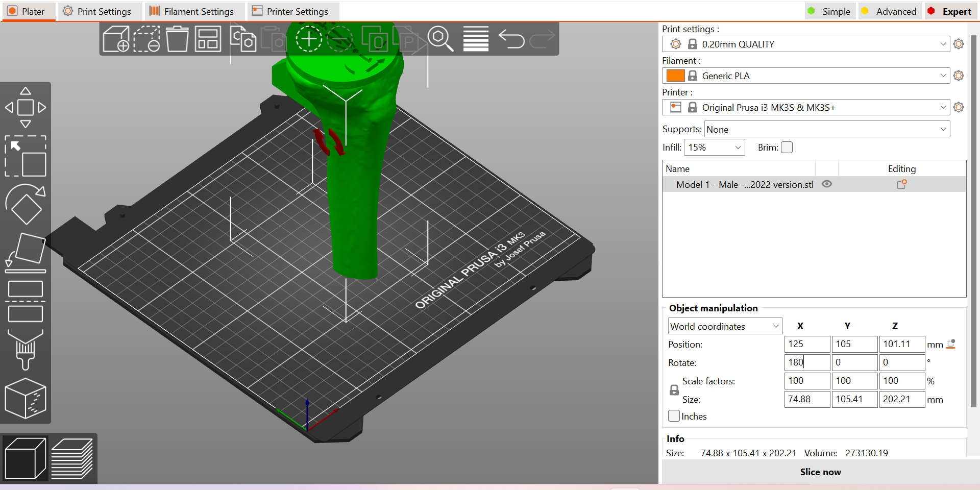Click the Undo arrow in toolbar
980x490 pixels.
[511, 39]
